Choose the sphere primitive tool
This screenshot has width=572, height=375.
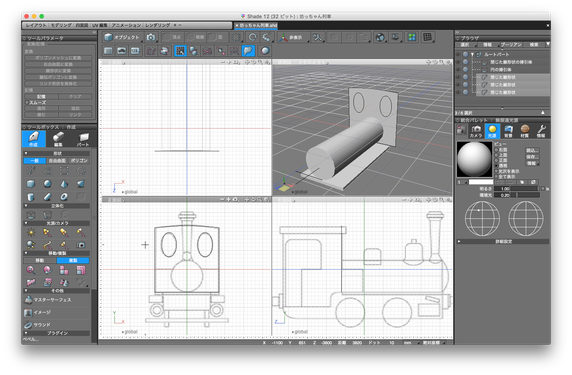coord(47,183)
